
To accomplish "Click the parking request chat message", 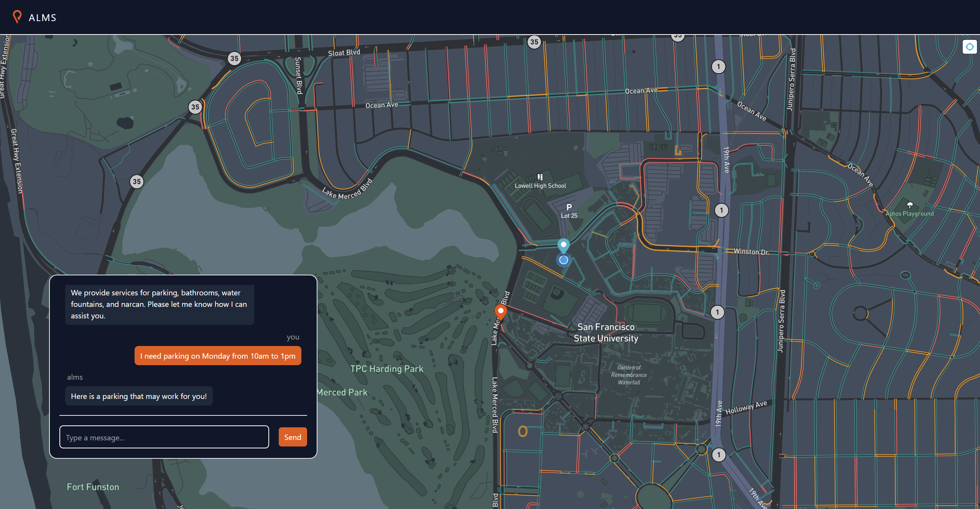I will pos(217,356).
